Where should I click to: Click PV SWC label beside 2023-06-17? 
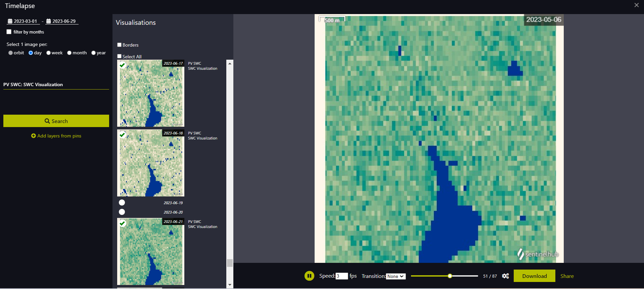[x=194, y=63]
